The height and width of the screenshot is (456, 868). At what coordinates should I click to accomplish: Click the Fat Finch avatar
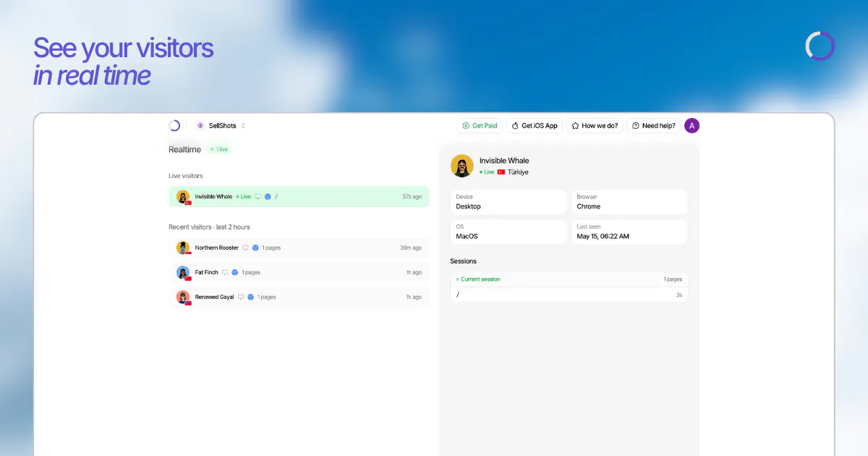183,272
